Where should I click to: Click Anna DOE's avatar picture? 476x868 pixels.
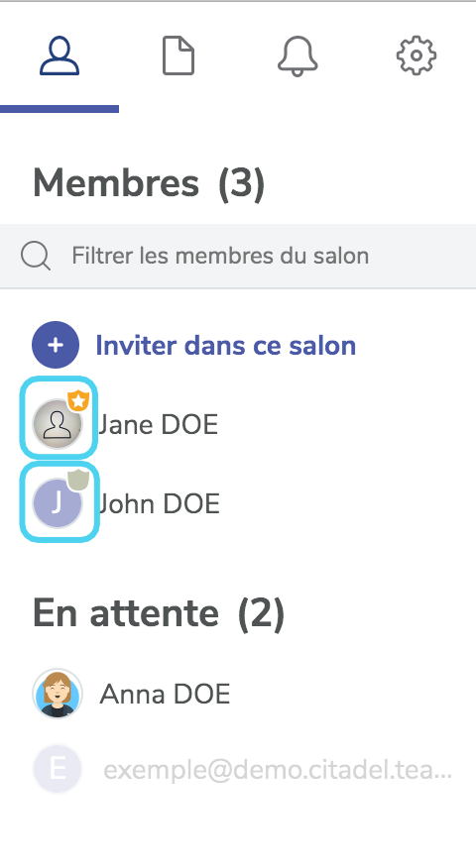coord(58,693)
